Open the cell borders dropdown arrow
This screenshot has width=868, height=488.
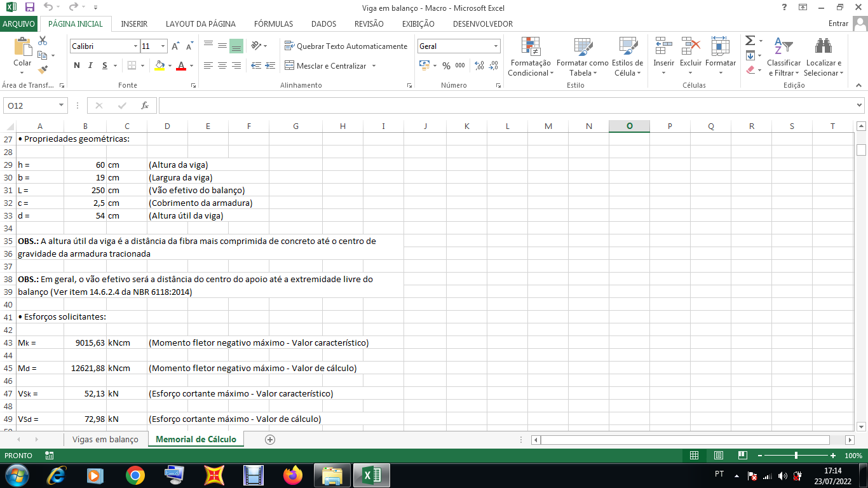[142, 65]
